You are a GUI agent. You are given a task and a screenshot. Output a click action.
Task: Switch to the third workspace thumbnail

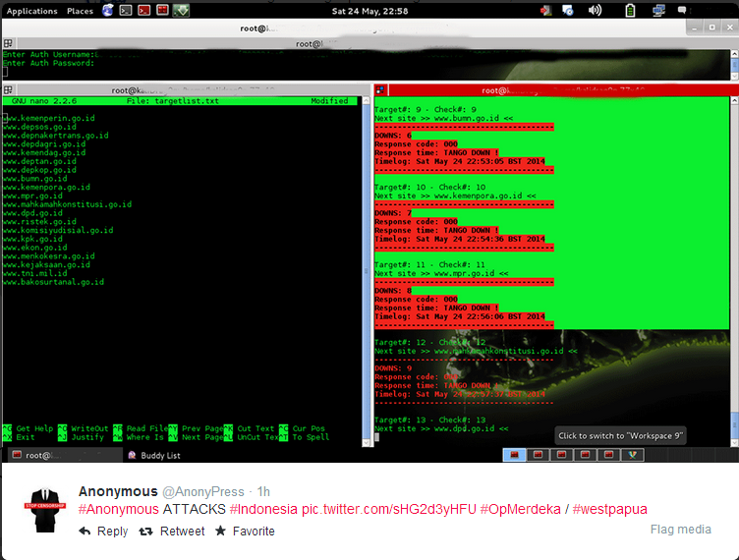pos(561,455)
